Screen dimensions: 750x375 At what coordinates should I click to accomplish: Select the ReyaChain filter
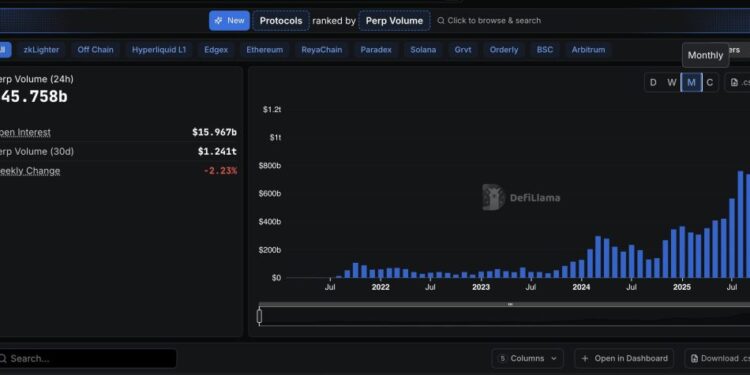click(x=321, y=50)
